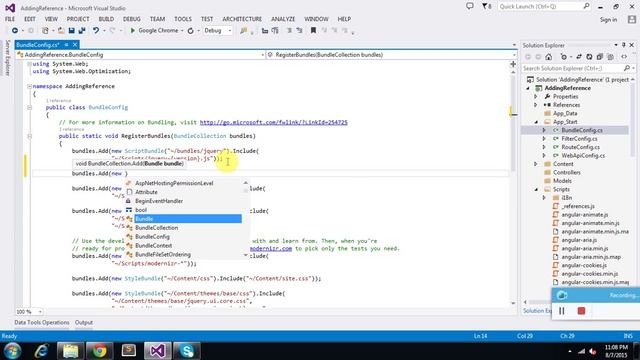This screenshot has height=360, width=640.
Task: Open Internet Explorer from the taskbar
Action: (41, 351)
